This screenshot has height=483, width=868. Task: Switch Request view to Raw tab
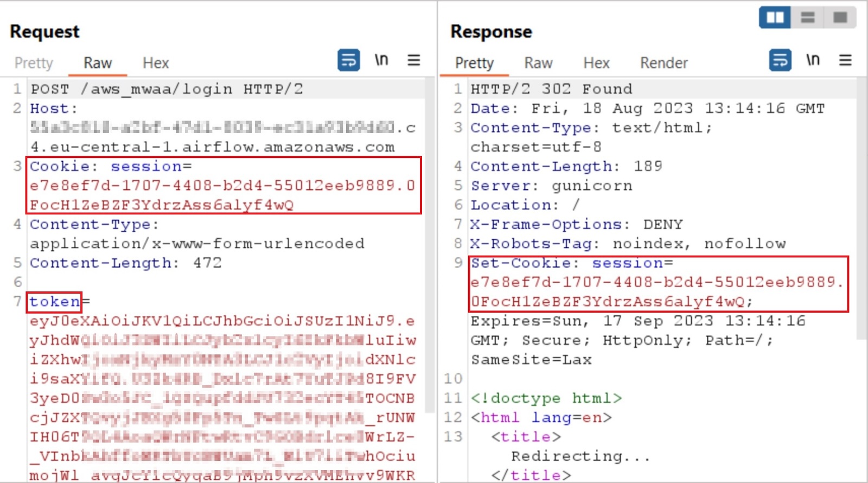pos(98,63)
